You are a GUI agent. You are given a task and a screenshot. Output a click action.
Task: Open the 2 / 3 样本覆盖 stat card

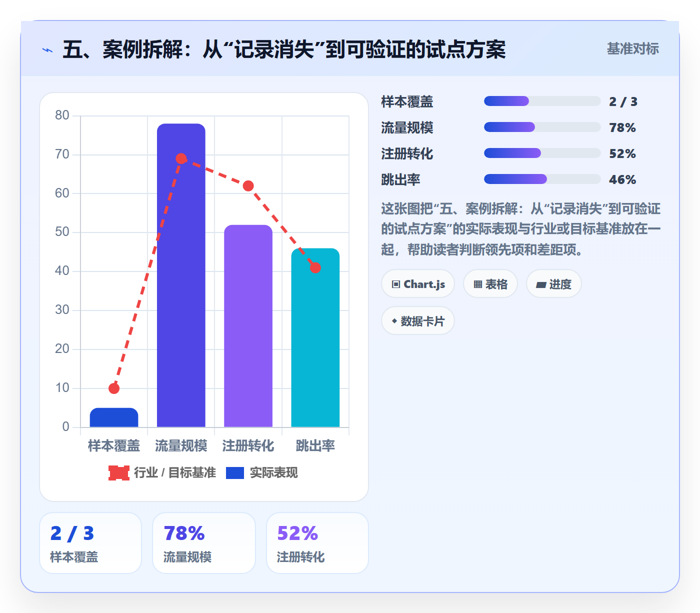click(x=90, y=543)
